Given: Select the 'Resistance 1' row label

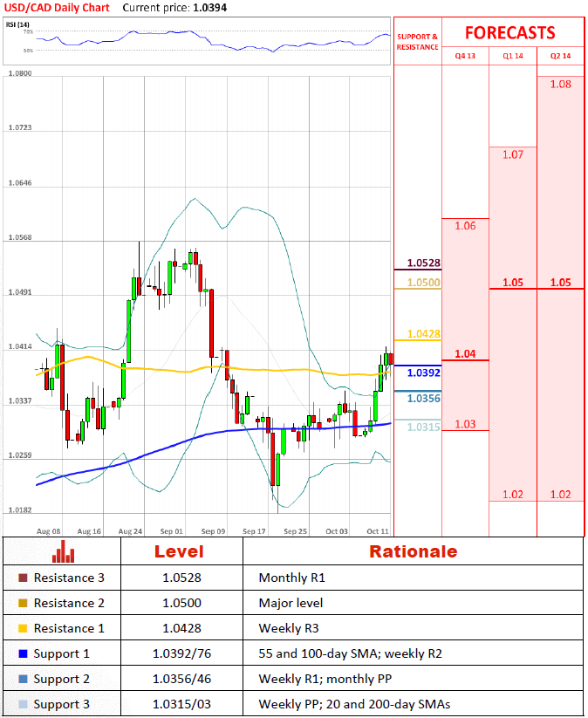Looking at the screenshot, I should click(69, 628).
